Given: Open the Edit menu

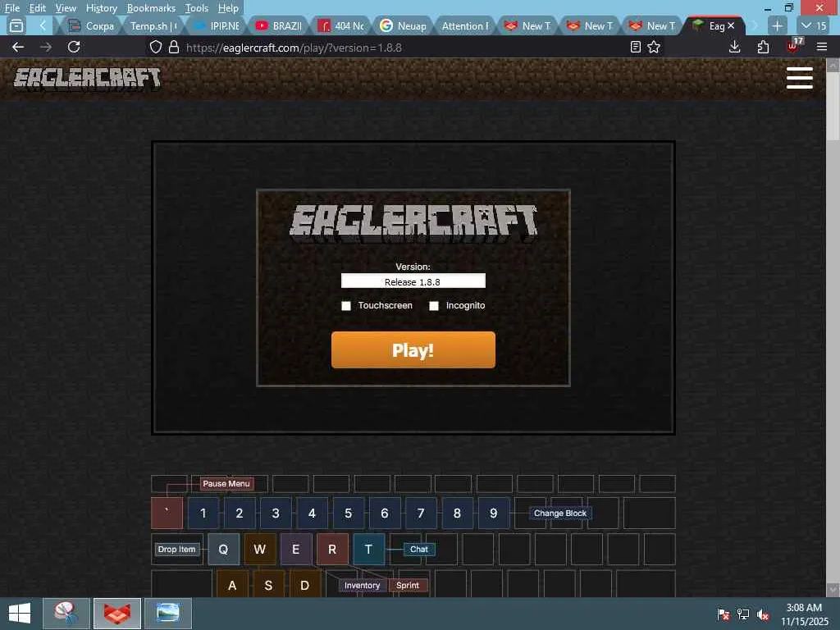Looking at the screenshot, I should 37,8.
